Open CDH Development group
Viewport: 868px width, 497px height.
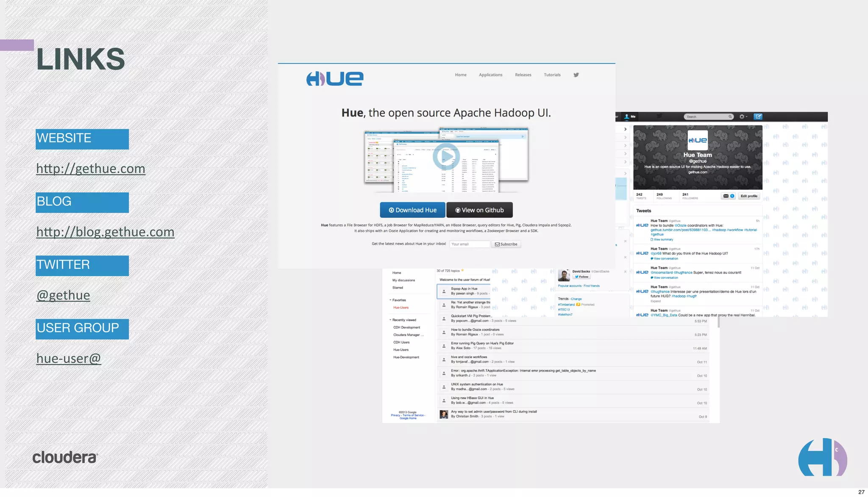pyautogui.click(x=406, y=328)
